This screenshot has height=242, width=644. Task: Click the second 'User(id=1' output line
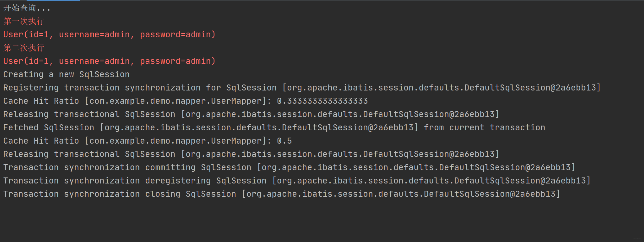tap(109, 61)
